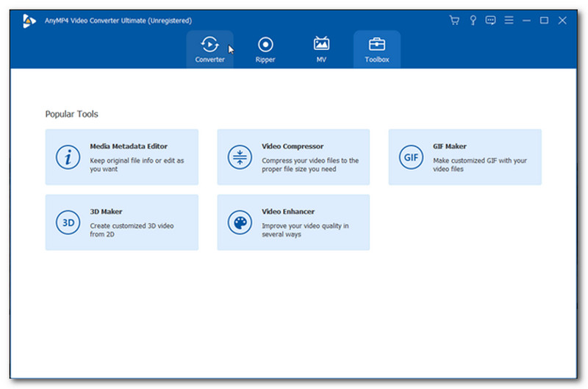This screenshot has height=389, width=588.
Task: Open the feedback chat bubble icon
Action: pos(490,21)
